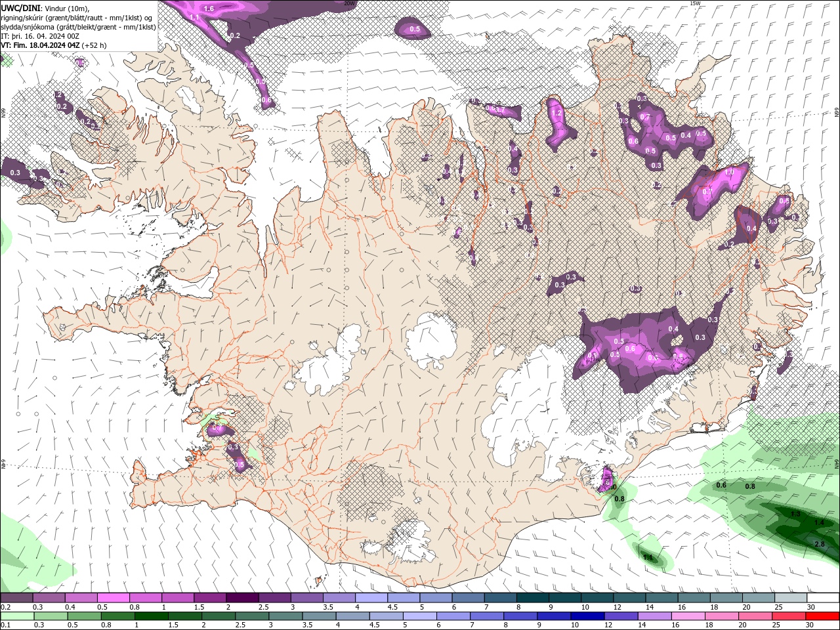Click the swatch labeled 1.5 on the snow scale
Screen dimensions: 840x630
point(210,598)
